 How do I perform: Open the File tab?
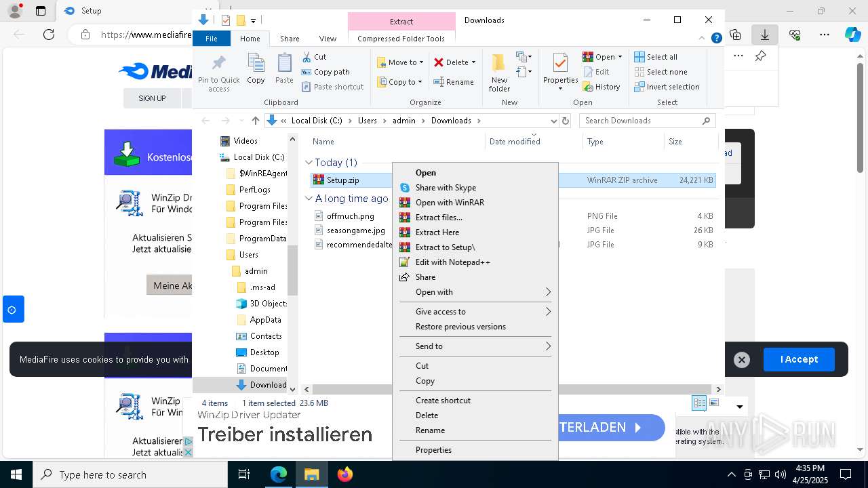click(x=212, y=39)
